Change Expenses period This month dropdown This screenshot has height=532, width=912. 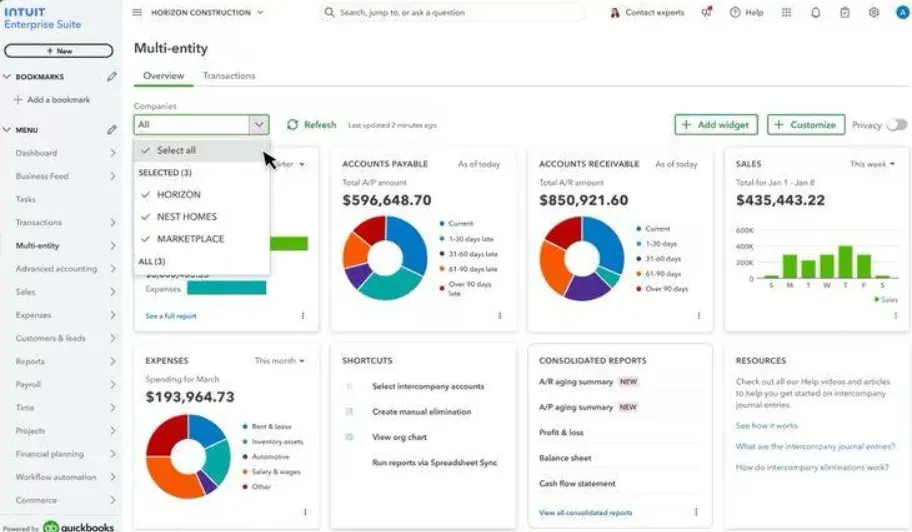[x=280, y=360]
